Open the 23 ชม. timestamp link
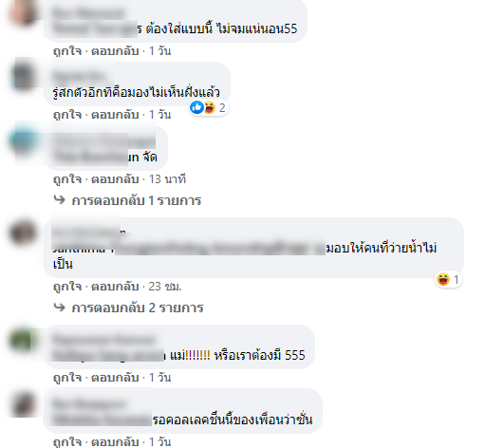 [x=165, y=287]
